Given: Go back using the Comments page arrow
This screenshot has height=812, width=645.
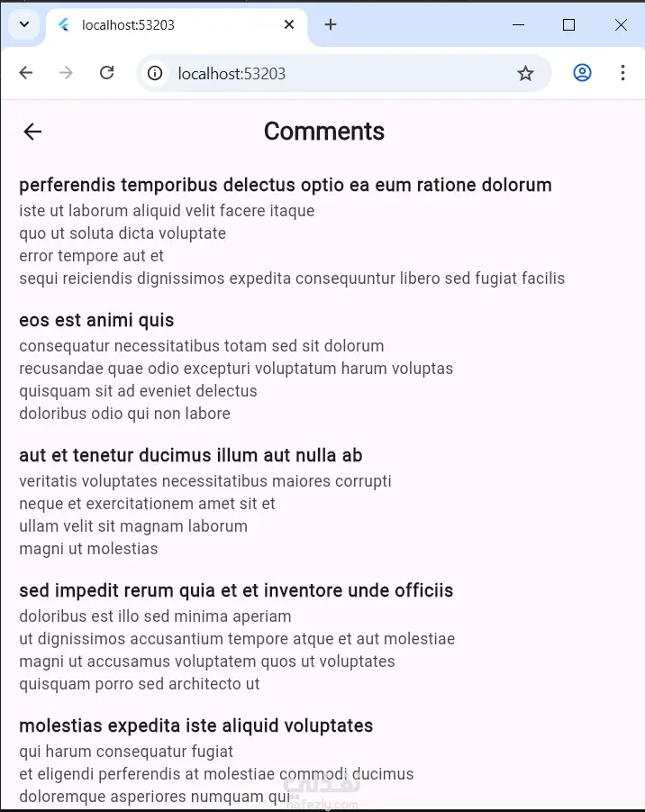Looking at the screenshot, I should pyautogui.click(x=32, y=132).
